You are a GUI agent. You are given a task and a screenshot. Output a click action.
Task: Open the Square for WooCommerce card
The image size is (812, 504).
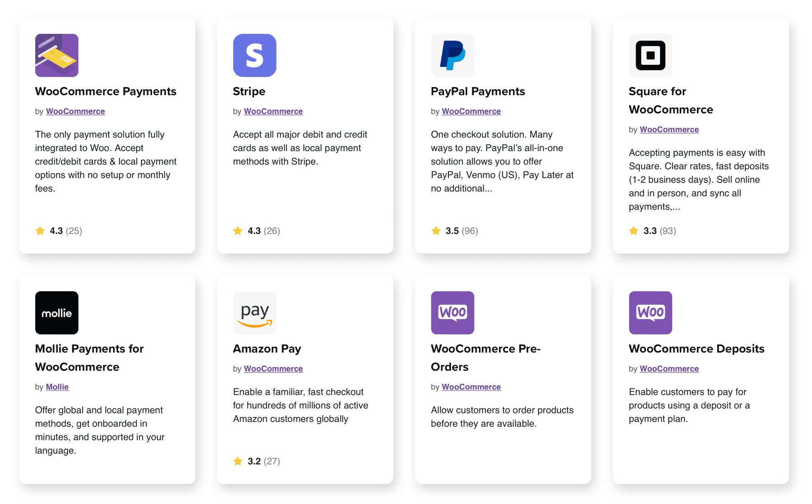[701, 135]
